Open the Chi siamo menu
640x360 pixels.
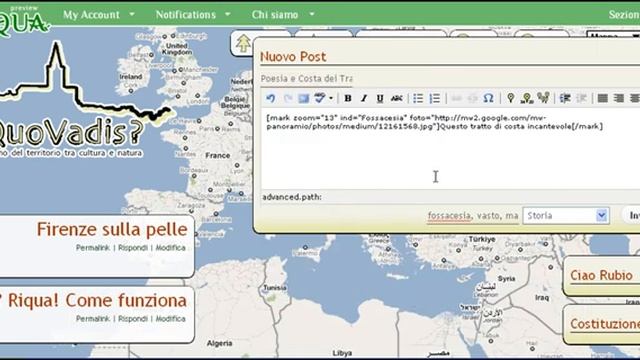click(x=275, y=15)
